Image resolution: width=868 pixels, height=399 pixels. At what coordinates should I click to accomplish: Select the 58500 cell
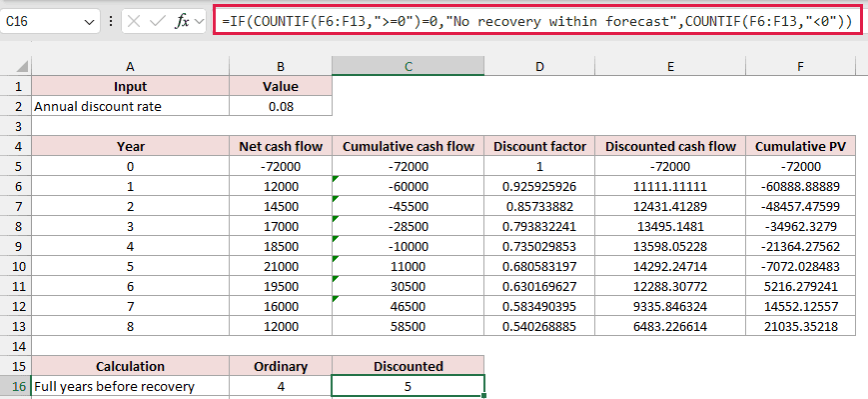click(x=408, y=326)
